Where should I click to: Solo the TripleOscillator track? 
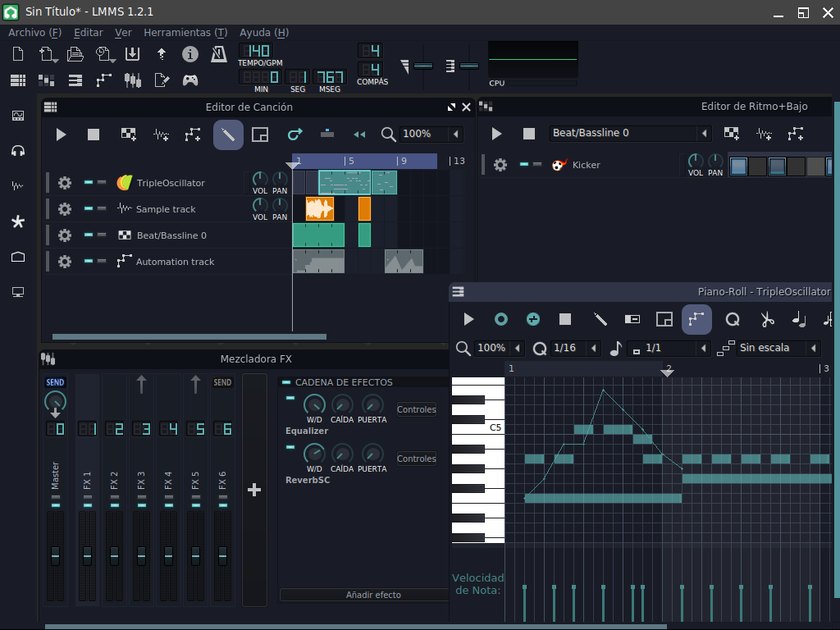tap(101, 183)
